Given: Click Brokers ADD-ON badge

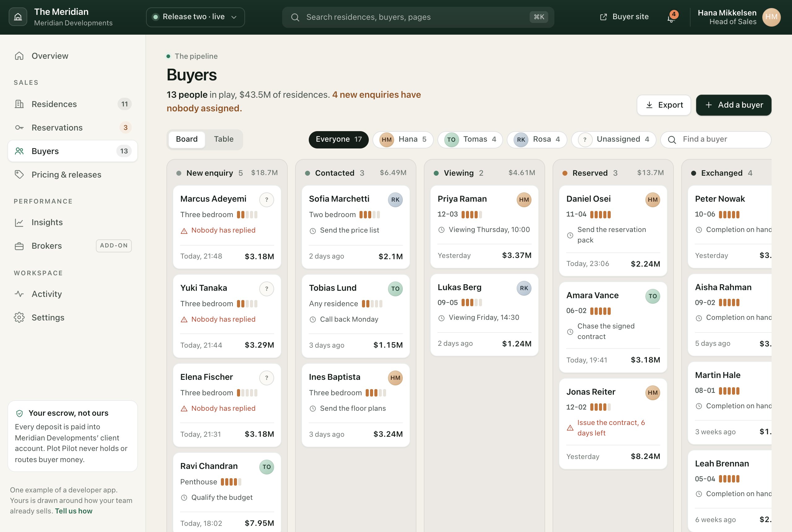Looking at the screenshot, I should pos(114,246).
